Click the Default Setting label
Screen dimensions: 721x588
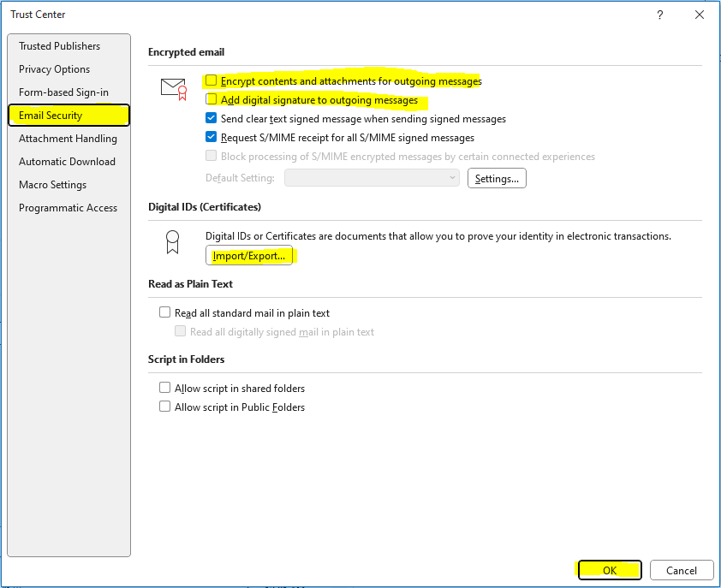(x=240, y=178)
